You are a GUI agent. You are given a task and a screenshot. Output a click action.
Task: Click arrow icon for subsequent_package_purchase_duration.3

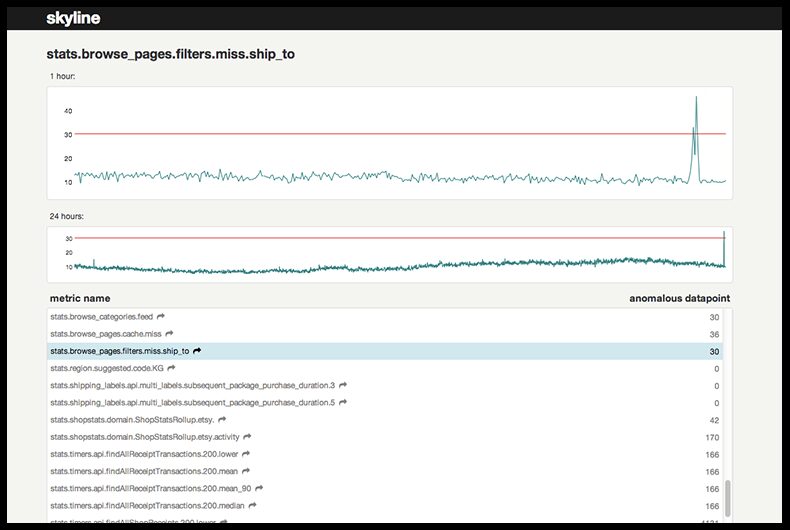coord(343,385)
